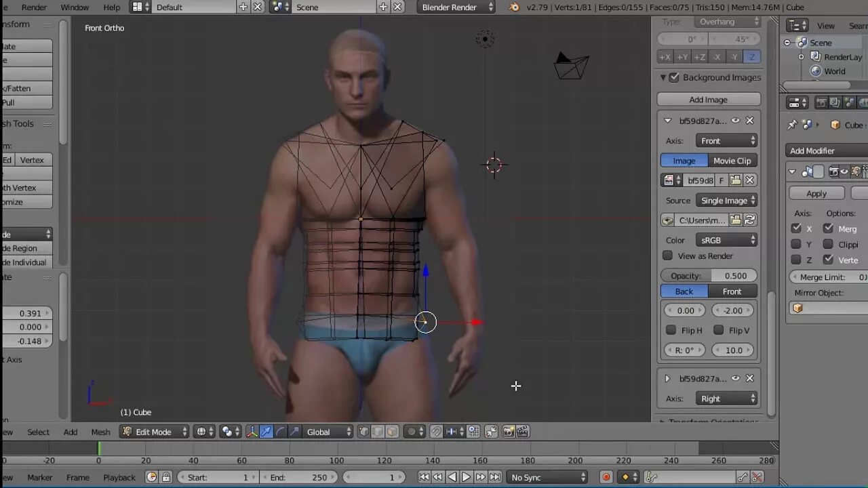The image size is (868, 488).
Task: Open the Single Image source dropdown
Action: (x=726, y=201)
